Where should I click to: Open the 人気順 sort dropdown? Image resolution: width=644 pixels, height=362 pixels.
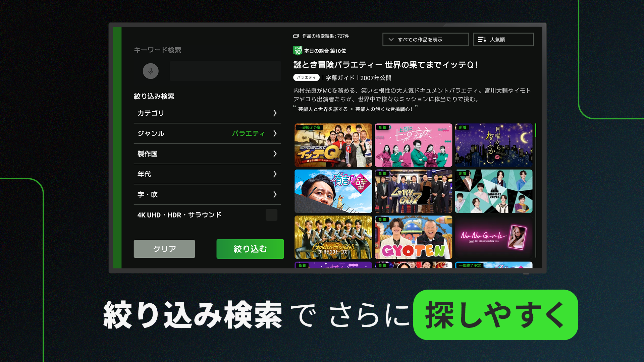coord(503,40)
